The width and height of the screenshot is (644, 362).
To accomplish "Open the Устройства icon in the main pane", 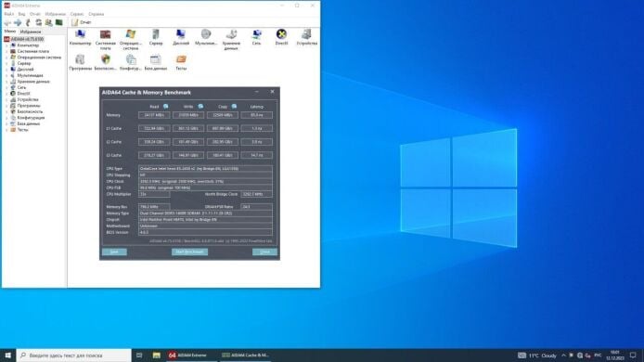I will pos(307,37).
